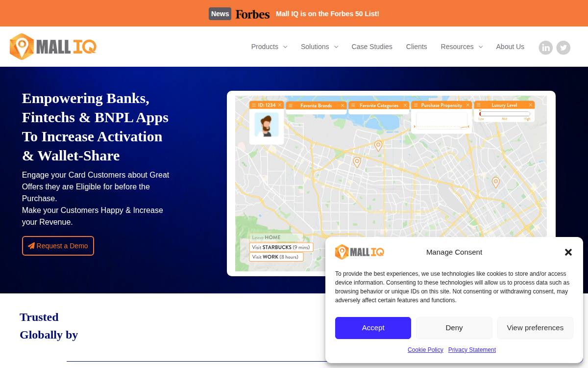Click the Forbes logo in news banner
This screenshot has width=588, height=368.
coord(252,14)
